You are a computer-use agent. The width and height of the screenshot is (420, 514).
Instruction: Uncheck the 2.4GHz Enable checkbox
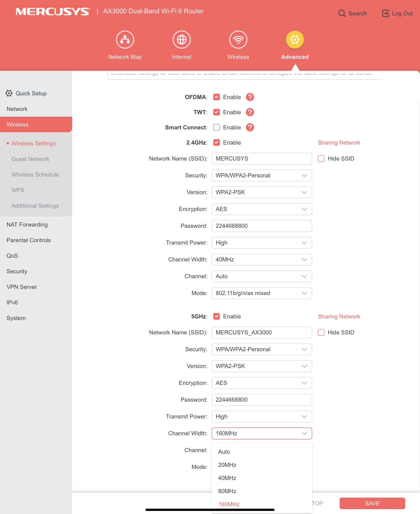pos(216,142)
